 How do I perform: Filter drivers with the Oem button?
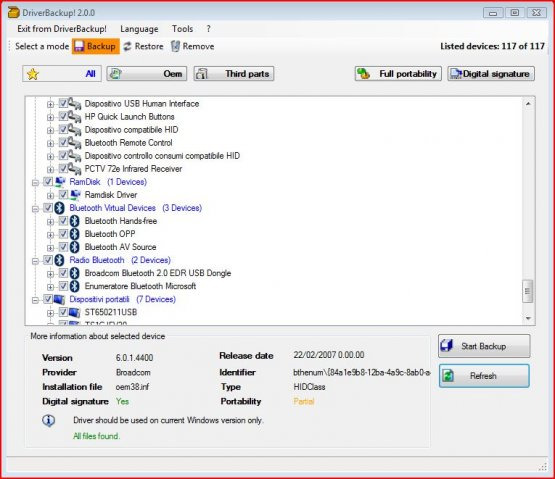point(147,74)
